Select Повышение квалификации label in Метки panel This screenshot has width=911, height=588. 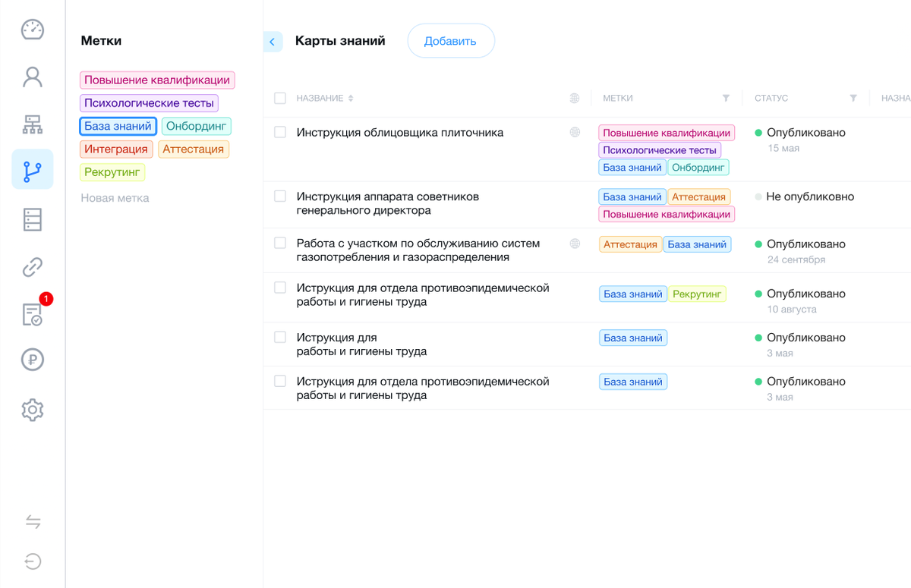[x=157, y=80]
